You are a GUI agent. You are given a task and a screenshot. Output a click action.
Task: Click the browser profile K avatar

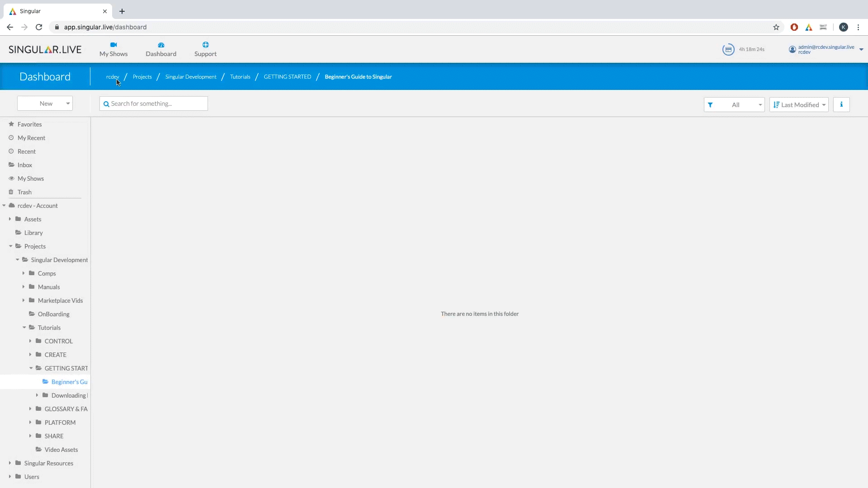point(844,27)
